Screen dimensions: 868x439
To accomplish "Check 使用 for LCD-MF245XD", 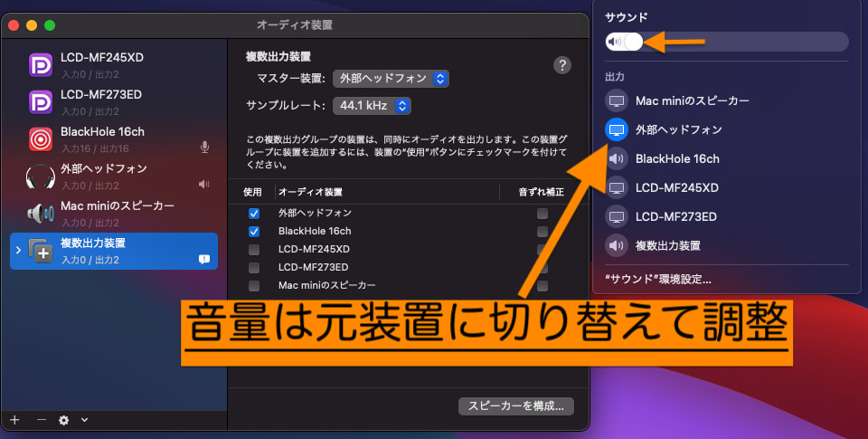I will coord(254,250).
